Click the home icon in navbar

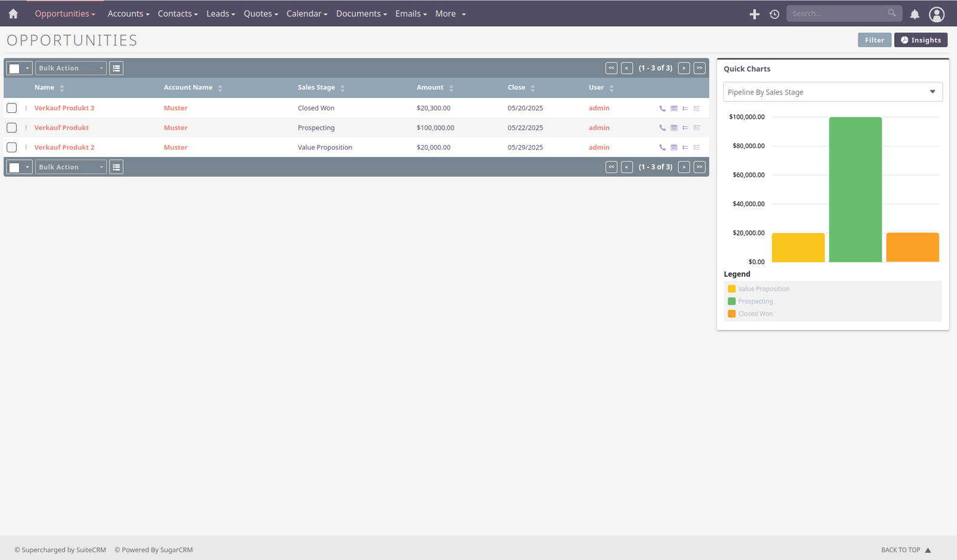[x=13, y=14]
